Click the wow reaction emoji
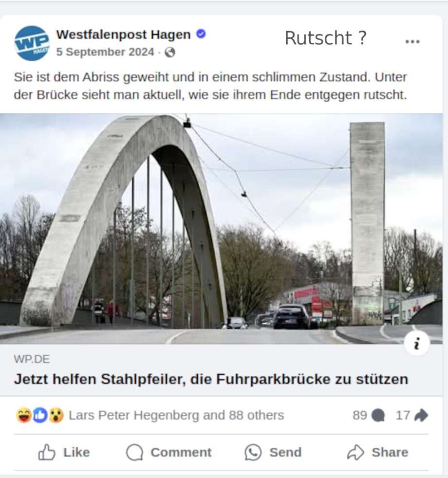The image size is (448, 478). pyautogui.click(x=56, y=415)
